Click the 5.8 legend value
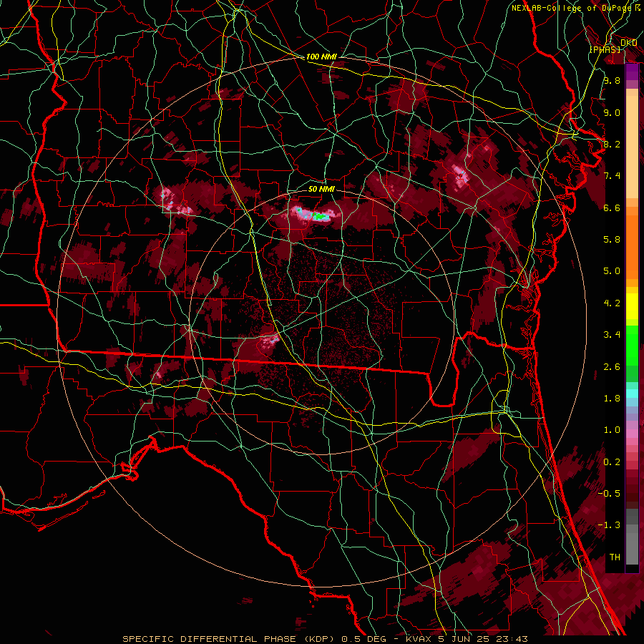 pyautogui.click(x=612, y=240)
